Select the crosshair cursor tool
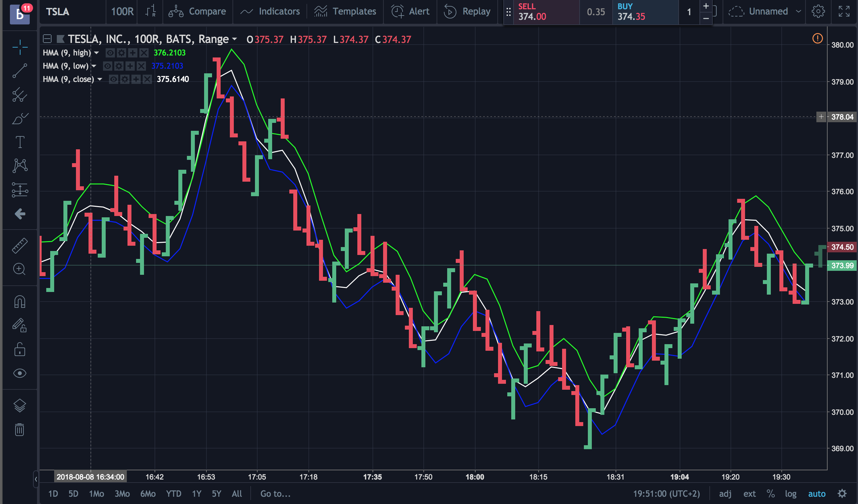The image size is (858, 504). pos(20,47)
